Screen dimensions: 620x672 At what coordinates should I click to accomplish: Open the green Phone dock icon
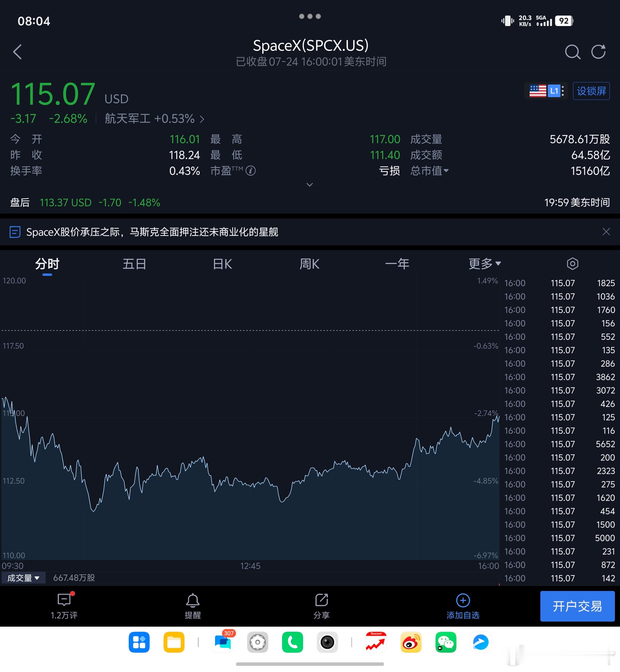tap(293, 642)
